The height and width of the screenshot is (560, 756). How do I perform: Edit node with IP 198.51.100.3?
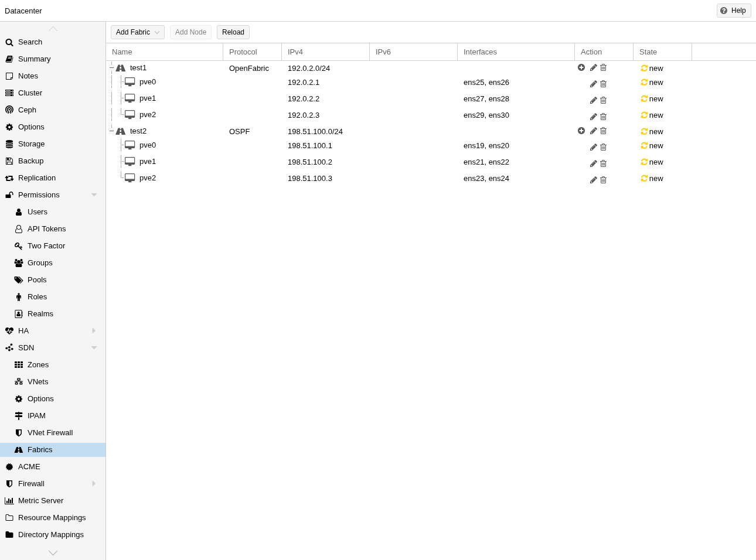593,180
